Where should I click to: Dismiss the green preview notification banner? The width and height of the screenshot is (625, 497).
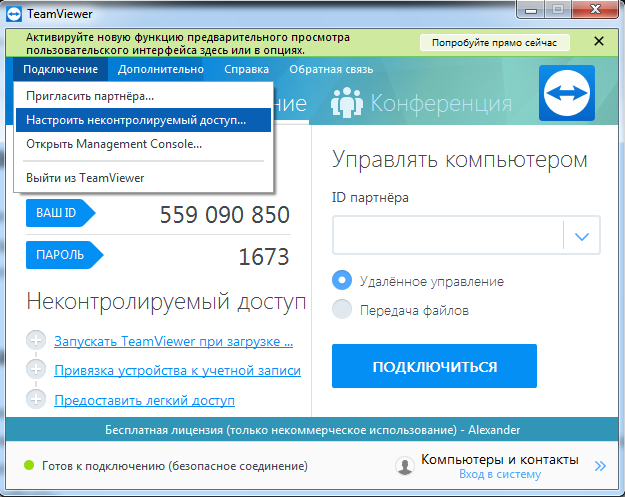pyautogui.click(x=599, y=41)
